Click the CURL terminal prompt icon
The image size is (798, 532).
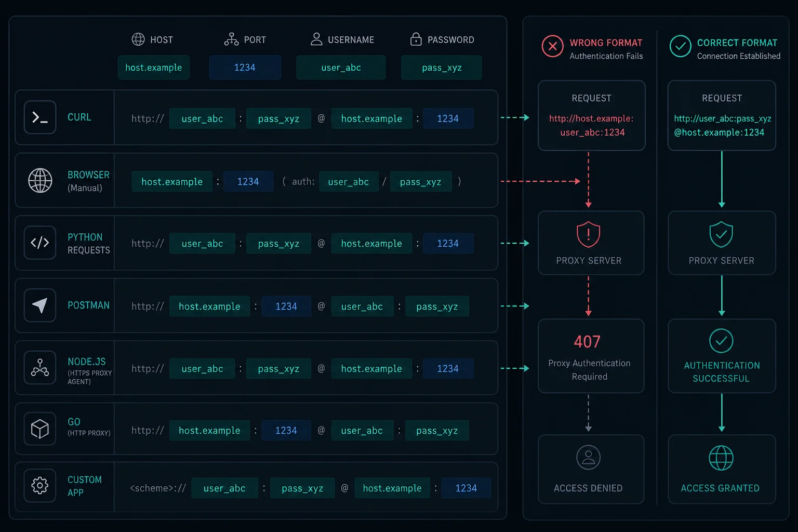tap(40, 117)
